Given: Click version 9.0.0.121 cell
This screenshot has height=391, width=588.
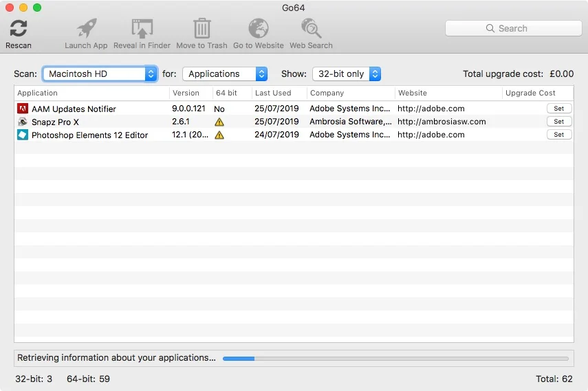Looking at the screenshot, I should [x=188, y=109].
